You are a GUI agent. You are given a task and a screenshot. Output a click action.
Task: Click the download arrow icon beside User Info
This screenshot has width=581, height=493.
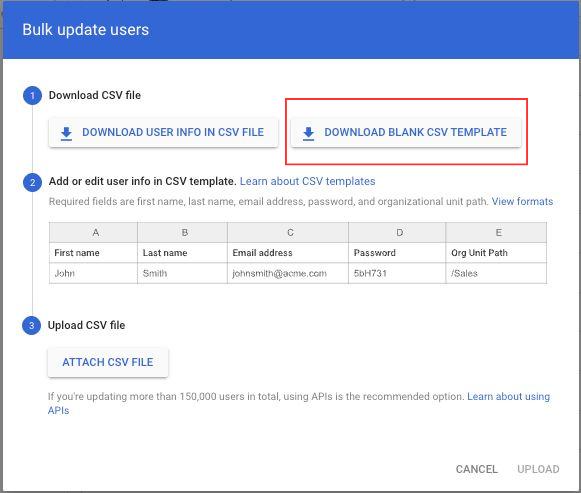pos(66,133)
